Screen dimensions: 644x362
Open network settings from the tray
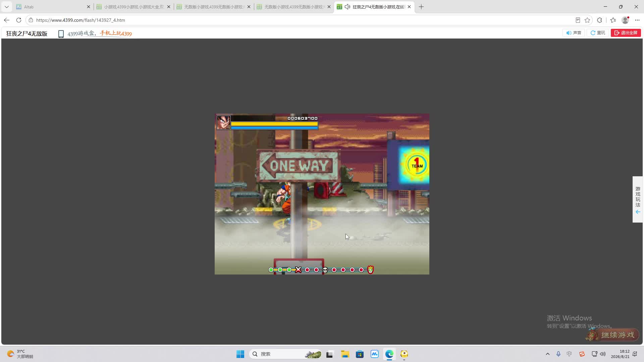[x=594, y=354]
